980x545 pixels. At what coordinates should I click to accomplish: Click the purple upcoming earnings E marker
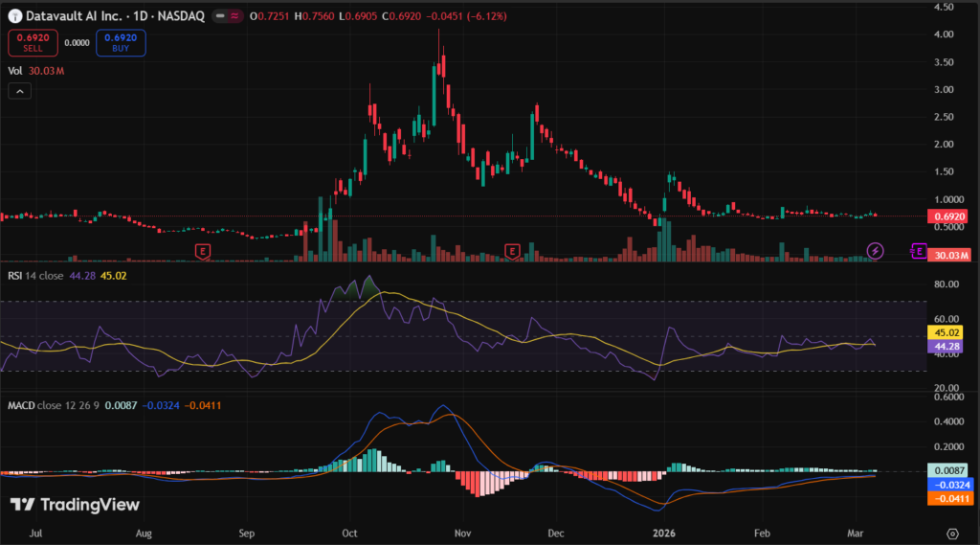click(919, 251)
